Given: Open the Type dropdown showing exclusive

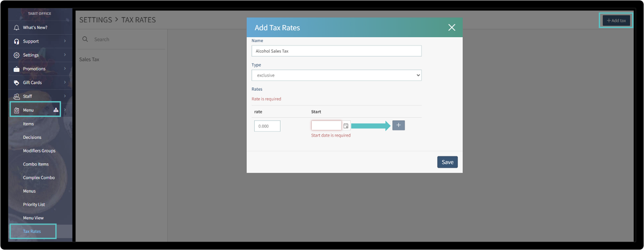Looking at the screenshot, I should pos(336,75).
